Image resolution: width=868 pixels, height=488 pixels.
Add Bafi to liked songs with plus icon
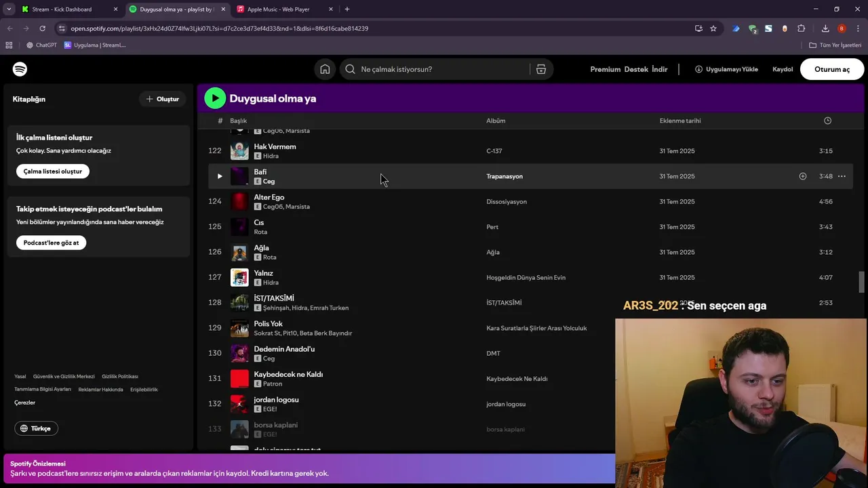[802, 176]
